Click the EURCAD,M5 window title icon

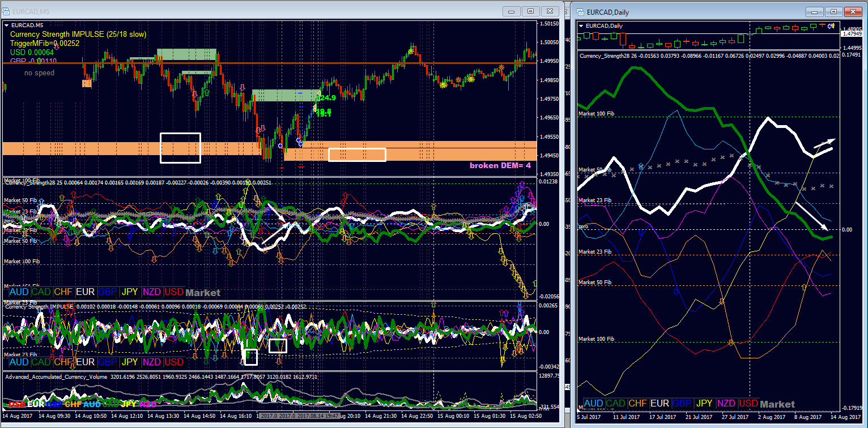7,11
